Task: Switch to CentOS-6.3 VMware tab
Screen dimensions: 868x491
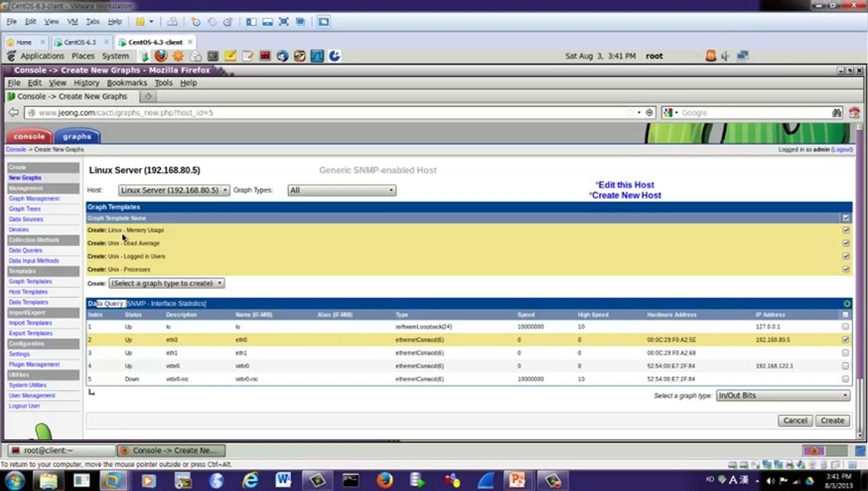Action: 80,42
